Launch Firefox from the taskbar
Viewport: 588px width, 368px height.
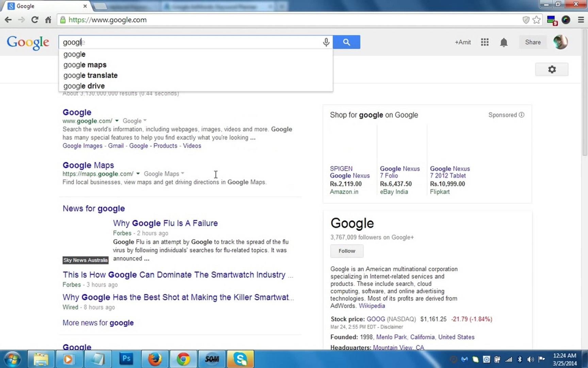tap(155, 359)
